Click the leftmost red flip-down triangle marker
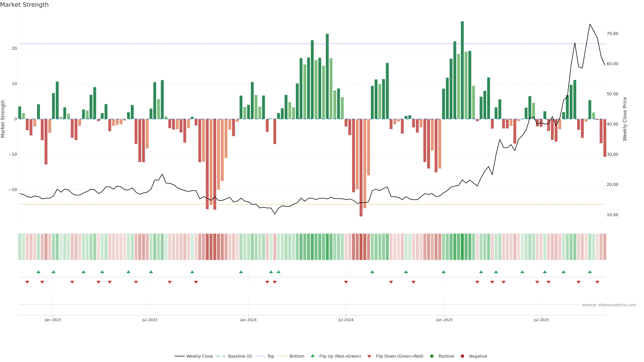The height and width of the screenshot is (362, 644). (27, 282)
